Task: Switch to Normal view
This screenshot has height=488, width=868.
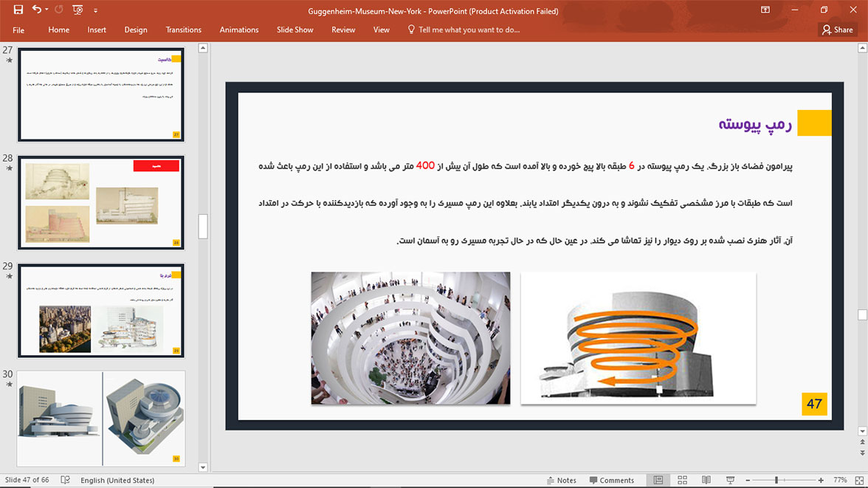Action: (x=658, y=480)
